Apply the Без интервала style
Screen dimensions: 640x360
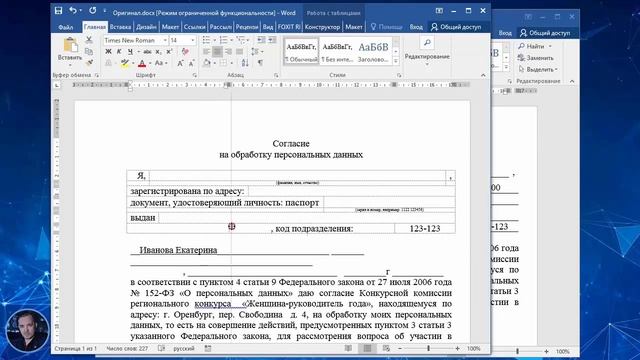[x=337, y=51]
